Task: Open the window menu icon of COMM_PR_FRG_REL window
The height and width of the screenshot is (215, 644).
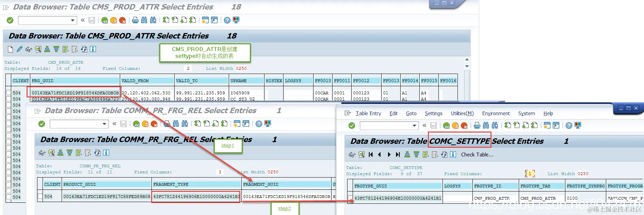Action: [38, 111]
